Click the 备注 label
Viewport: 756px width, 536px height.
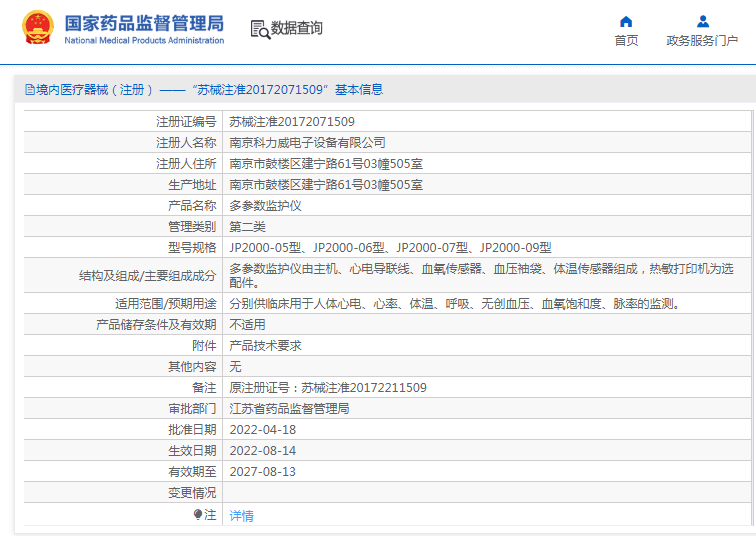(204, 388)
